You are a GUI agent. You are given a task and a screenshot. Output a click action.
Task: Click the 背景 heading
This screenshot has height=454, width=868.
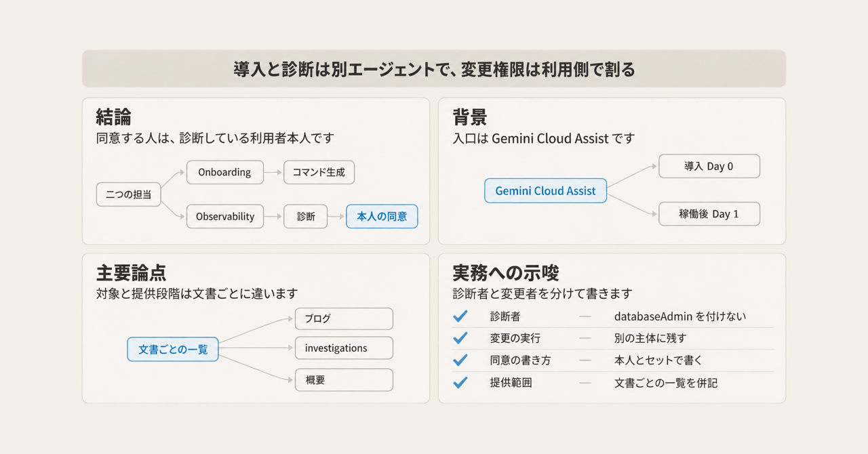tap(470, 118)
